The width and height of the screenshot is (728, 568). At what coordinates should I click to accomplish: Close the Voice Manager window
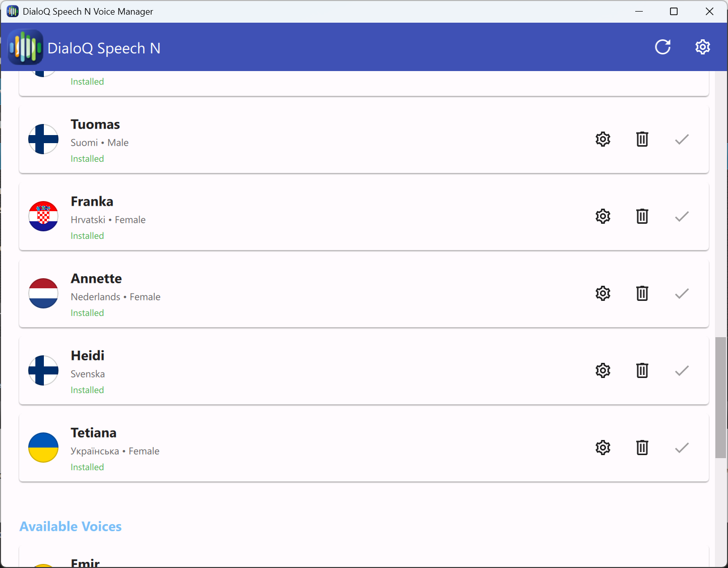point(709,11)
